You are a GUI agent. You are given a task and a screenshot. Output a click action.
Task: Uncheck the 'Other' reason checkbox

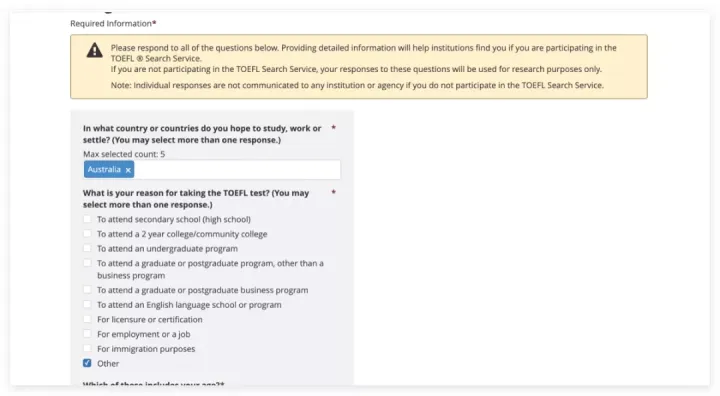pyautogui.click(x=87, y=363)
